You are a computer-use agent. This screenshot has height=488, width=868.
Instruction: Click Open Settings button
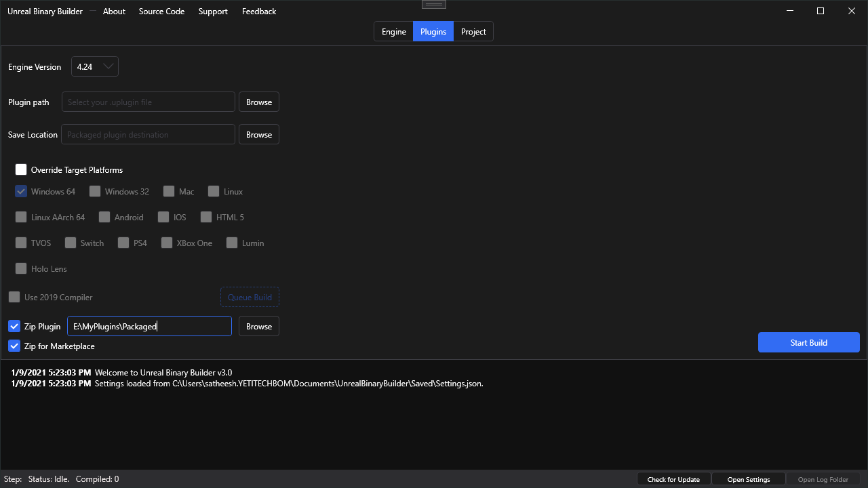click(749, 479)
